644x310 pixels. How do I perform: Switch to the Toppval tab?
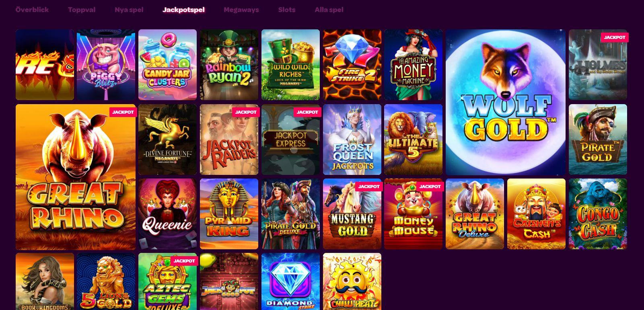(x=82, y=10)
